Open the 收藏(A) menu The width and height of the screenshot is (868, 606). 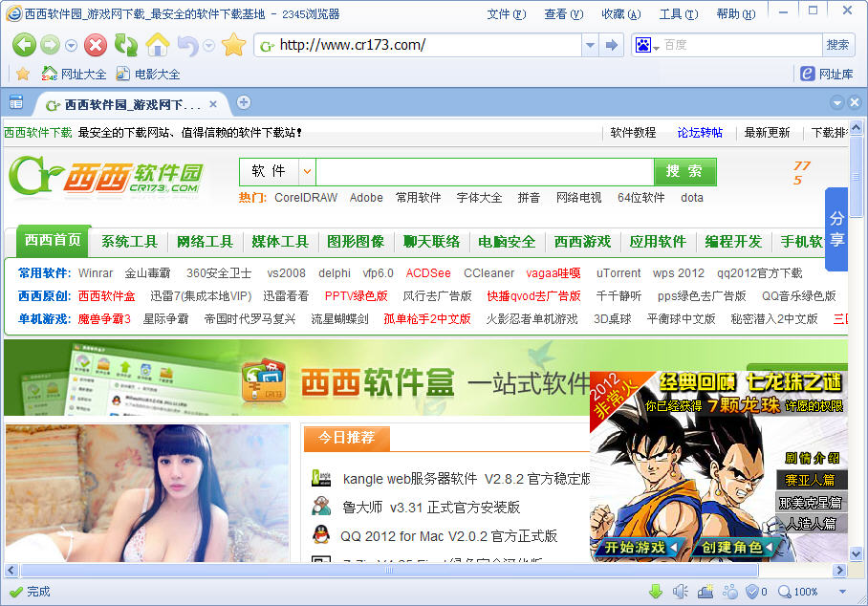[x=621, y=13]
